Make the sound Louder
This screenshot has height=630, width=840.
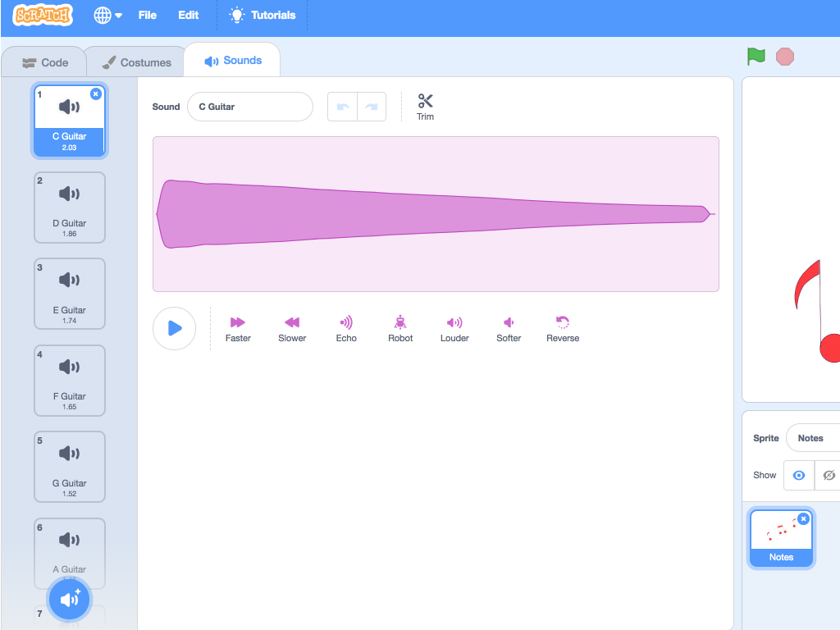(454, 329)
